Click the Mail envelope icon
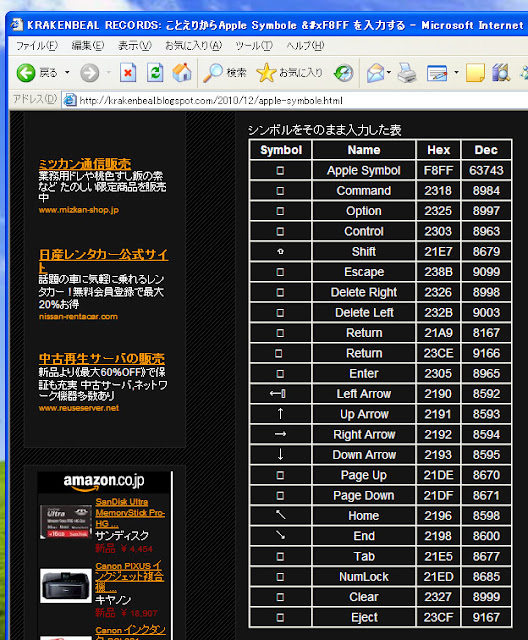Viewport: 528px width, 640px height. pyautogui.click(x=375, y=73)
